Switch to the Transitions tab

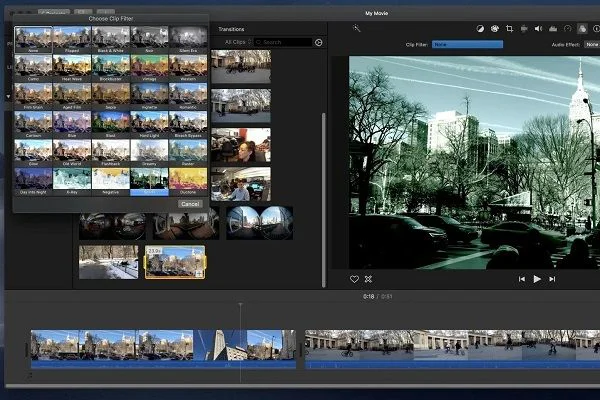point(231,29)
